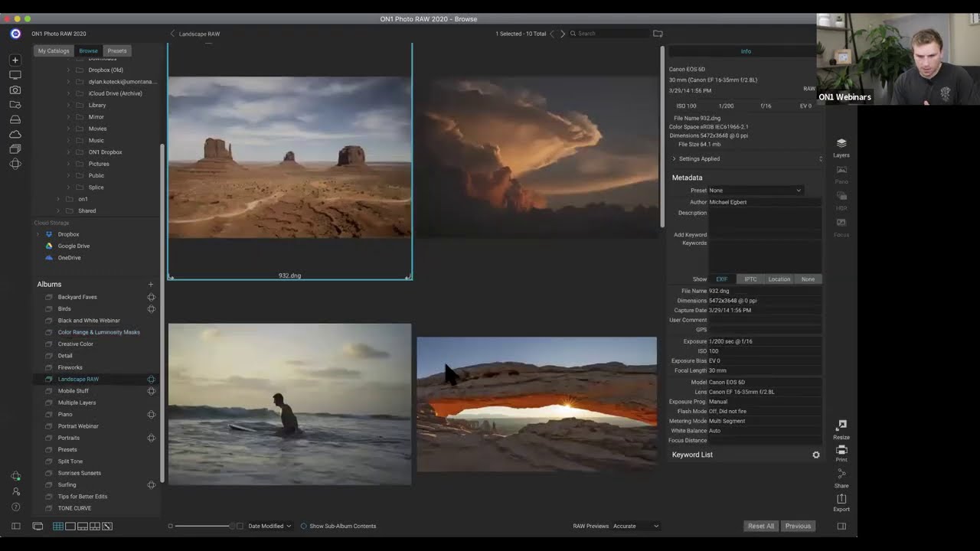This screenshot has height=551, width=980.
Task: Switch to map view icon
Action: pos(107,527)
